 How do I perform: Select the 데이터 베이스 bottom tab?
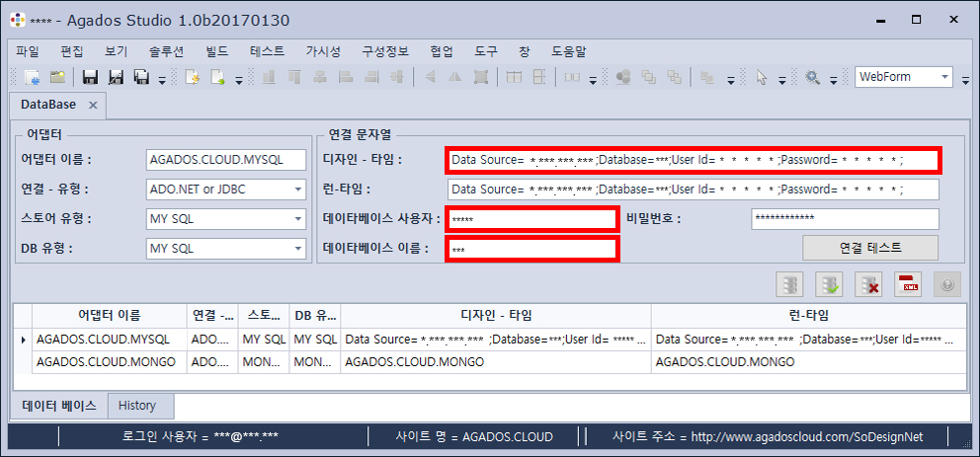click(x=59, y=406)
